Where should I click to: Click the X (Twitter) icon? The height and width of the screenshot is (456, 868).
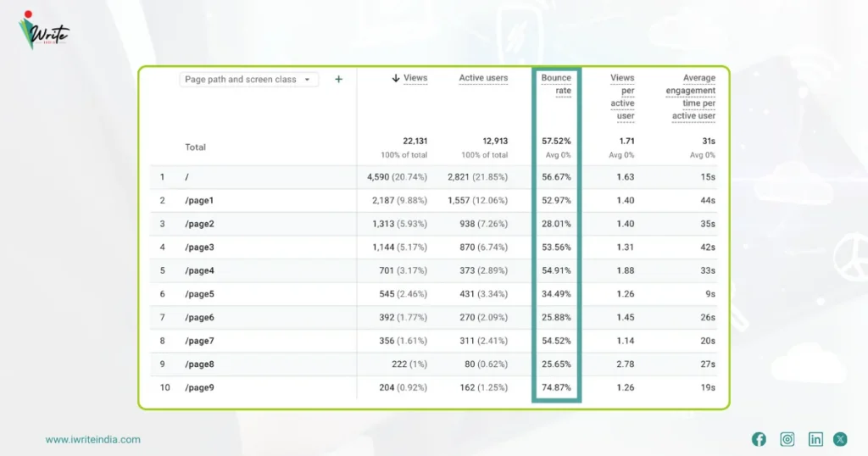pos(840,439)
